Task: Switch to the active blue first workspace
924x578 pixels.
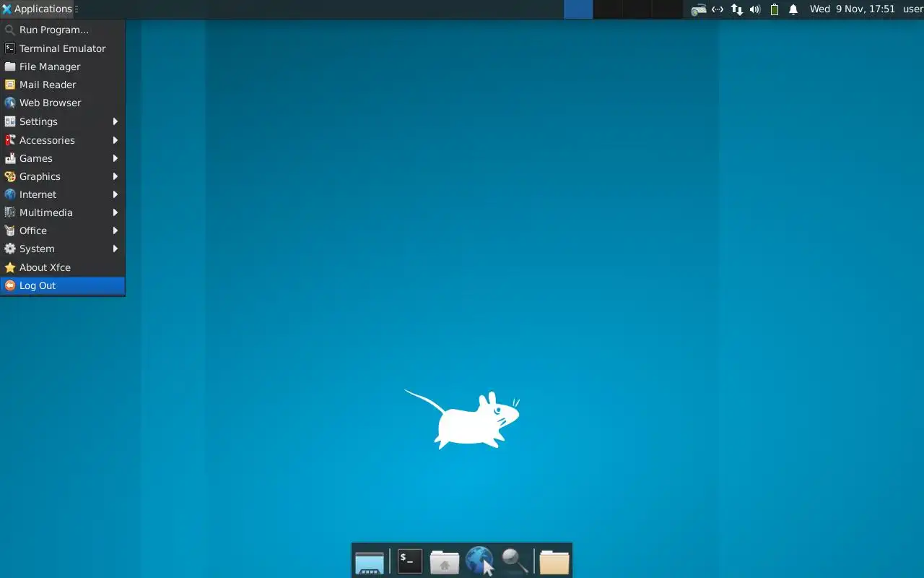Action: click(x=578, y=9)
